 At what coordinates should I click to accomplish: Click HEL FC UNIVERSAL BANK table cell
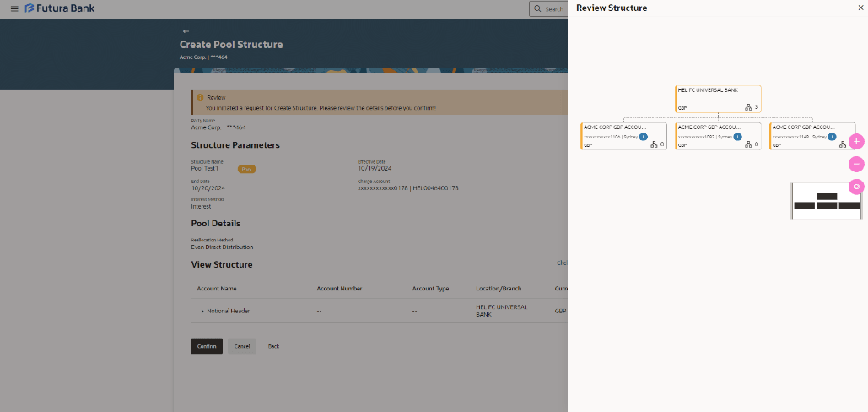pos(502,311)
